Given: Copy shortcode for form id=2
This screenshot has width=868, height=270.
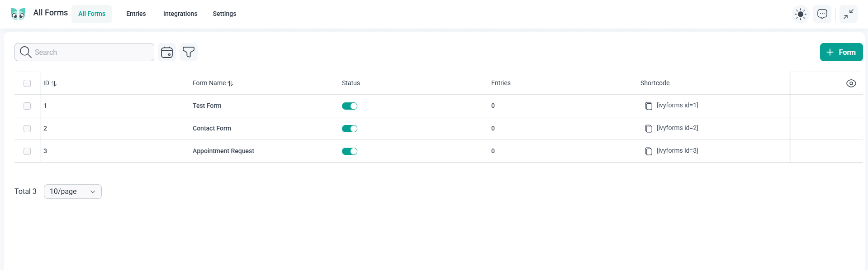Looking at the screenshot, I should point(648,129).
